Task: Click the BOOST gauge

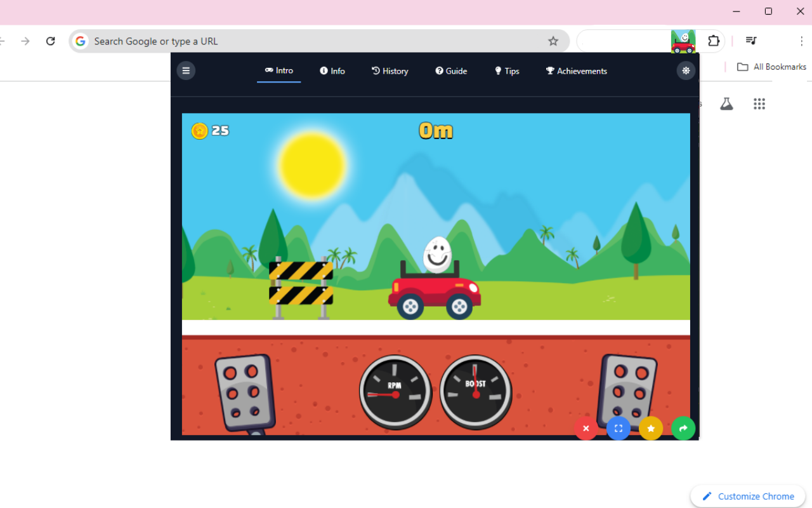Action: click(476, 392)
